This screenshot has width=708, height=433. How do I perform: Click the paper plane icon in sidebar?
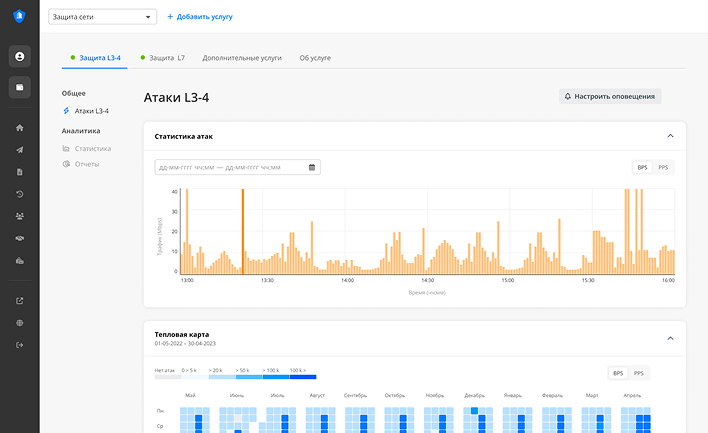[x=20, y=150]
